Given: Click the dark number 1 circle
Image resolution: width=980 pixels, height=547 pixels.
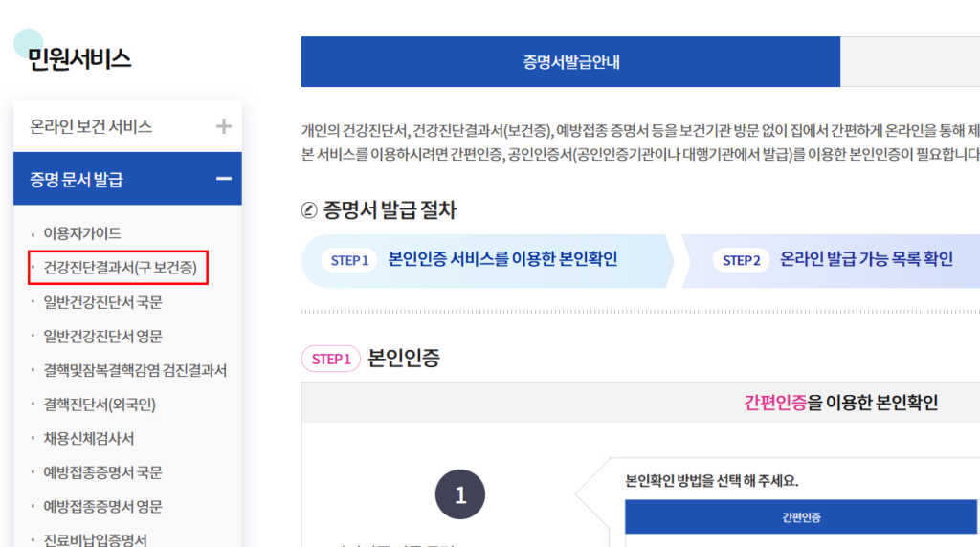Looking at the screenshot, I should click(x=460, y=495).
